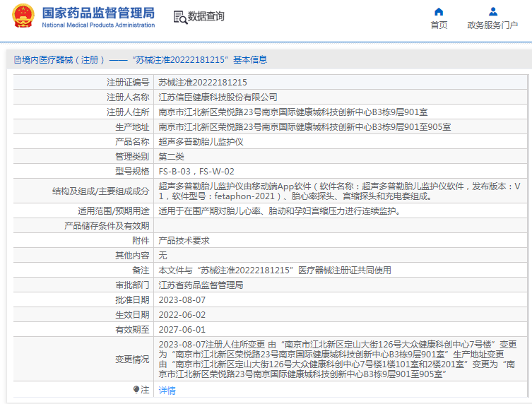Click the 批准日期 value 2023-08-07

pos(182,300)
